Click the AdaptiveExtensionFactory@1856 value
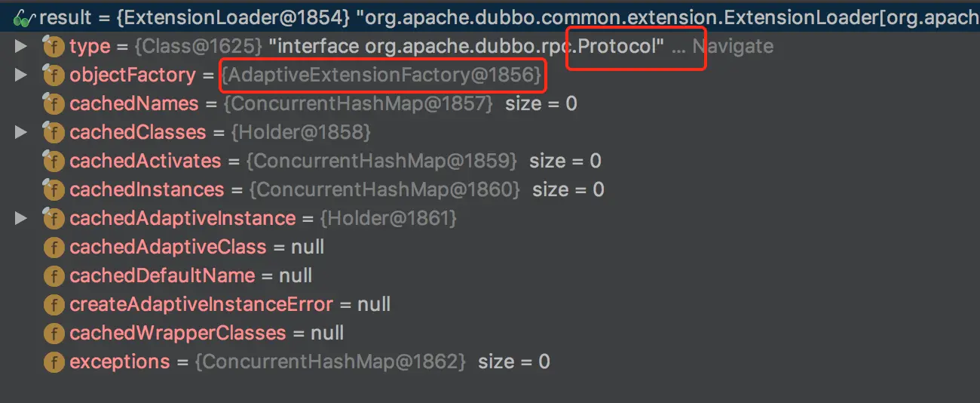Image resolution: width=980 pixels, height=403 pixels. (381, 75)
